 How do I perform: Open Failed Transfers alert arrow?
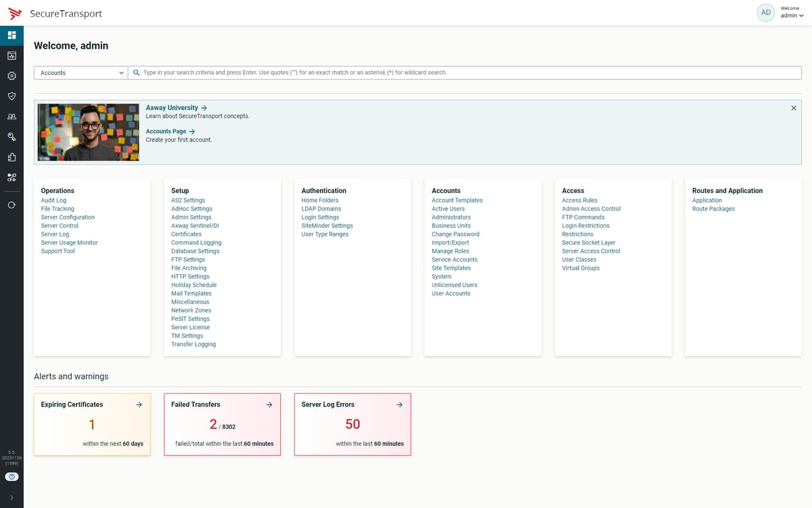click(269, 404)
